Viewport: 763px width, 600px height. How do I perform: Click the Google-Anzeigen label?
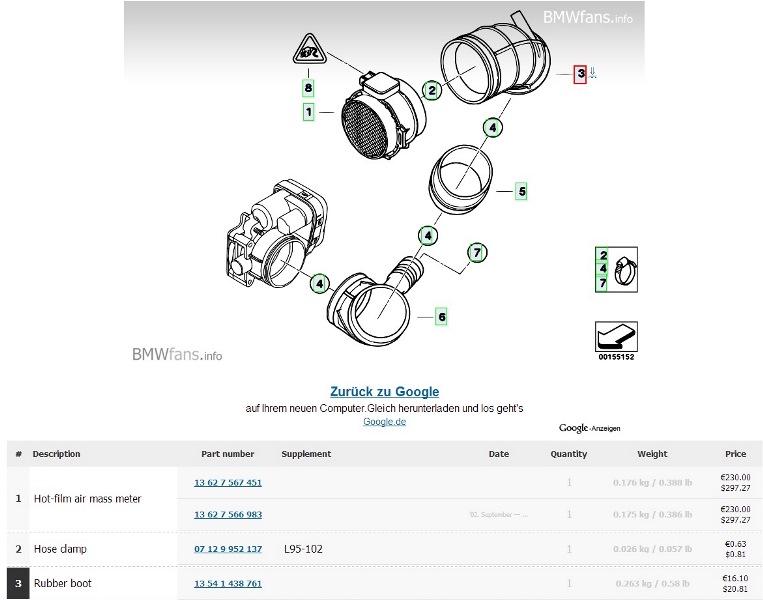(x=589, y=428)
